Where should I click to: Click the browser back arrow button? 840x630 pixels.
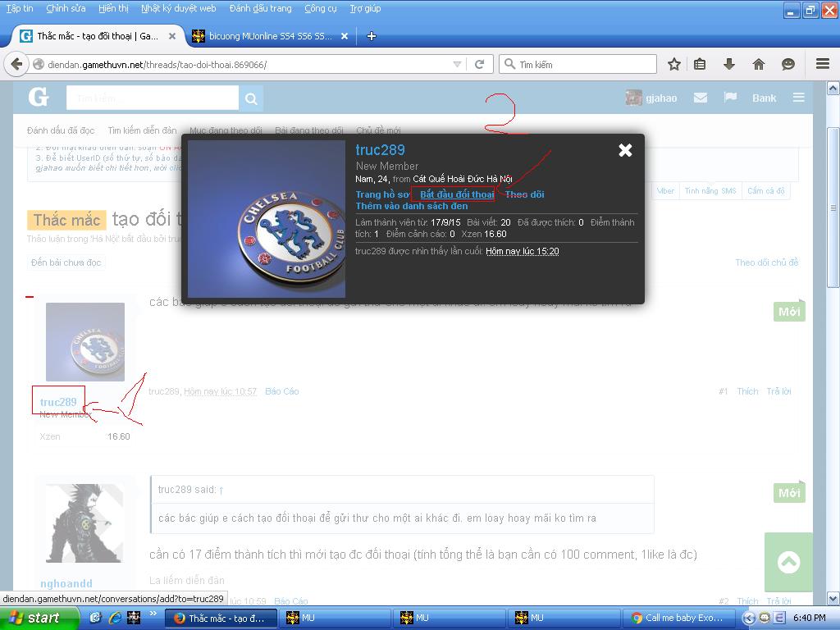(x=16, y=64)
